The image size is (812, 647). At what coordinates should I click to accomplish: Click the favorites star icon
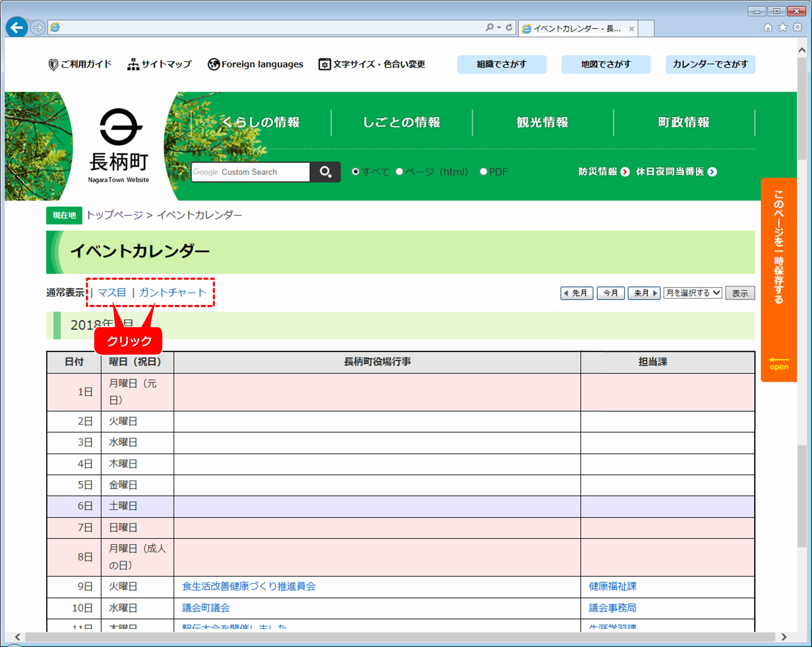782,27
